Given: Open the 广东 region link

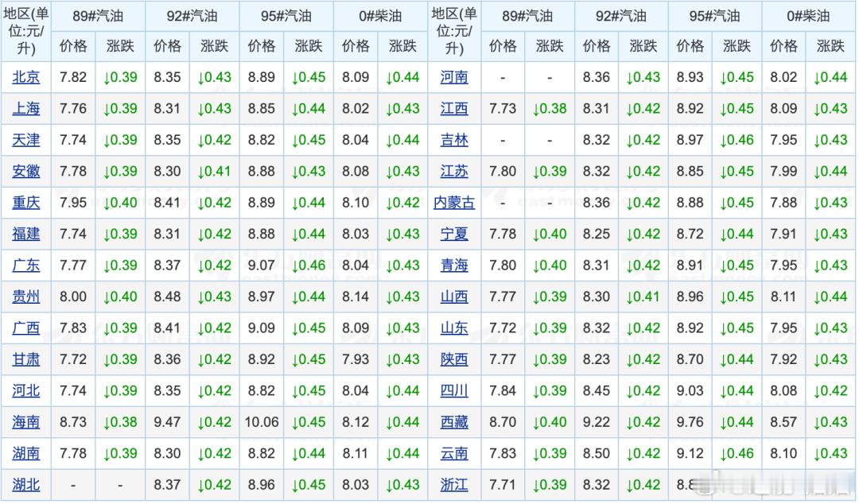Looking at the screenshot, I should click(x=25, y=266).
